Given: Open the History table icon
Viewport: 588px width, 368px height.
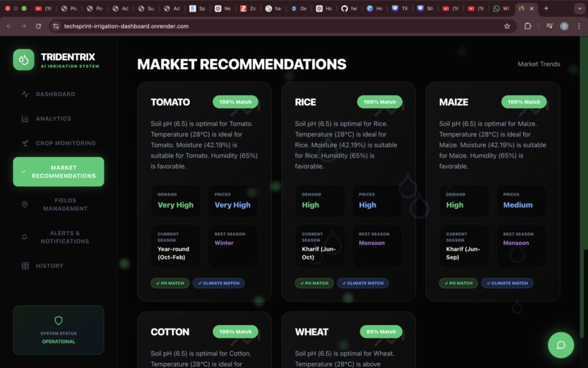Looking at the screenshot, I should 25,266.
